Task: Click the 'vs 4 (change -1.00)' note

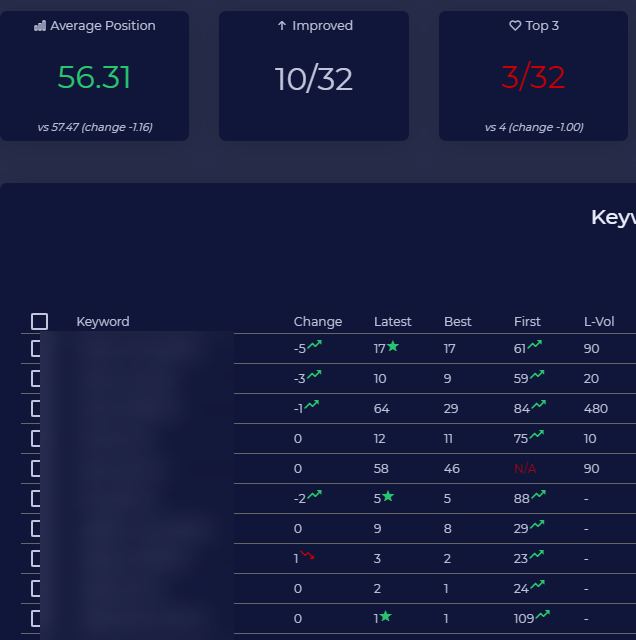Action: click(534, 127)
